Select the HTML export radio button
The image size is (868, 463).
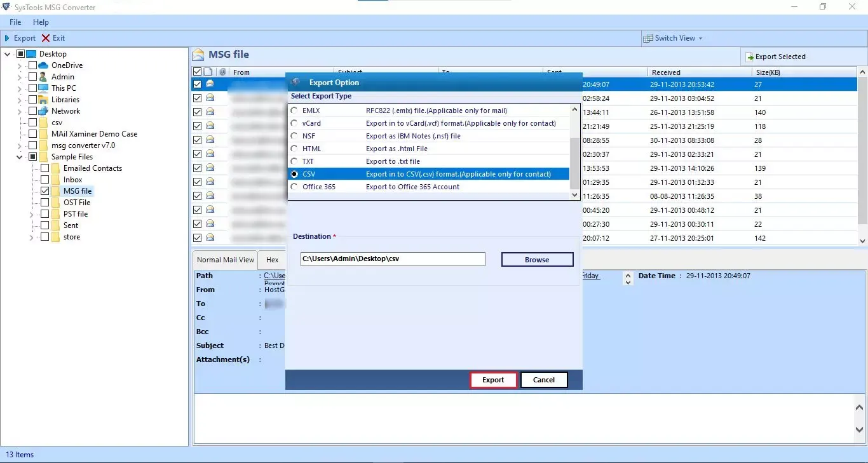(294, 149)
